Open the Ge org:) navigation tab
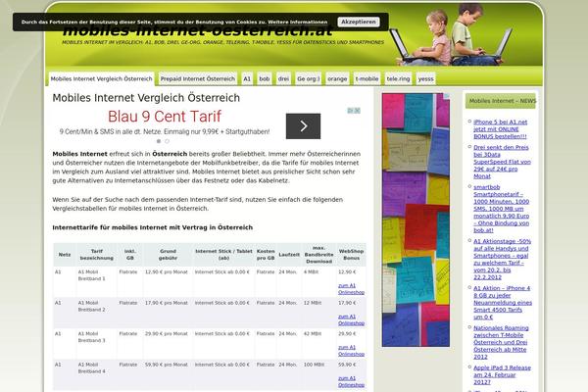 pyautogui.click(x=309, y=78)
